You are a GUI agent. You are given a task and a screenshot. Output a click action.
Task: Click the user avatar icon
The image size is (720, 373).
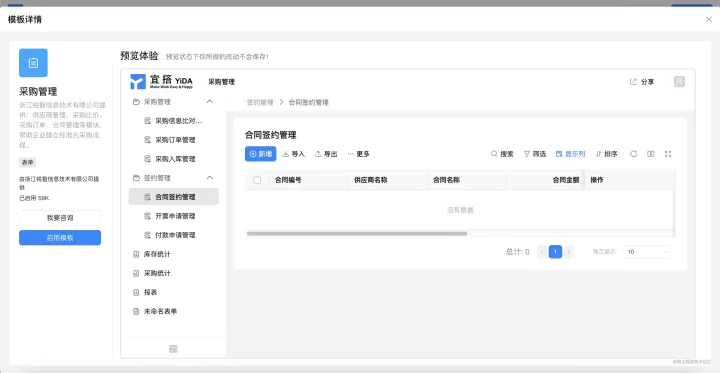679,82
